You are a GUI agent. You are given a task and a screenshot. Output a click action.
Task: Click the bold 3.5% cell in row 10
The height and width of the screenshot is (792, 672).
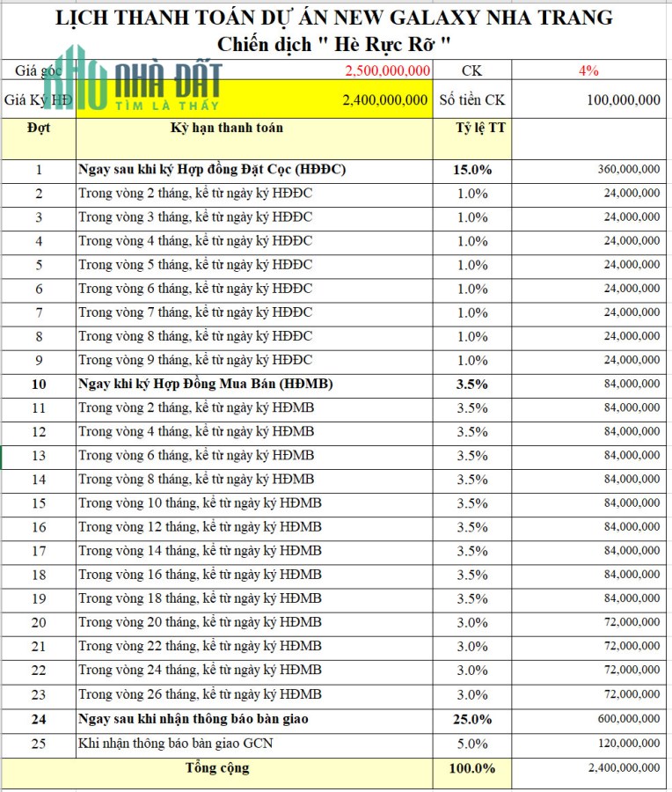click(x=472, y=385)
